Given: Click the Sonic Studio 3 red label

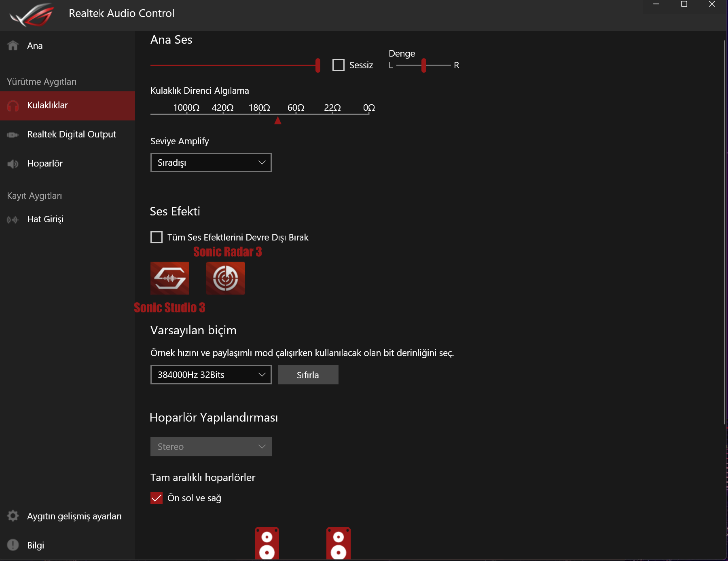Looking at the screenshot, I should (169, 308).
